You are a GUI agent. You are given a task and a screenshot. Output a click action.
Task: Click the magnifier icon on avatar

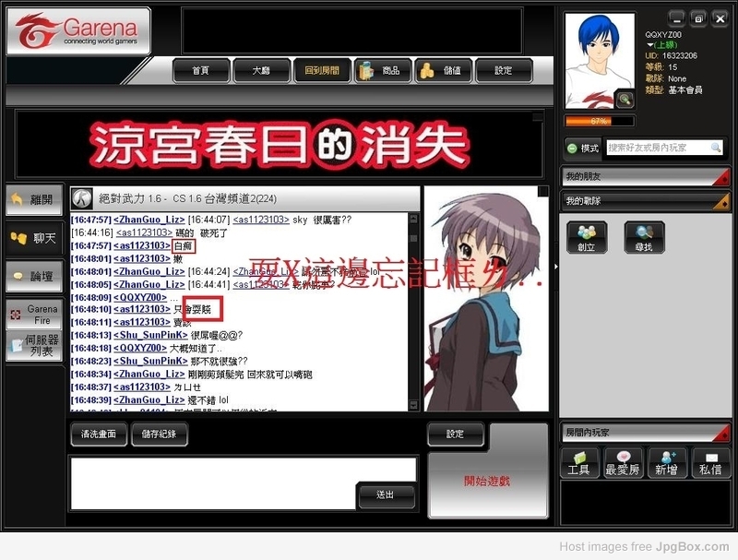[625, 100]
